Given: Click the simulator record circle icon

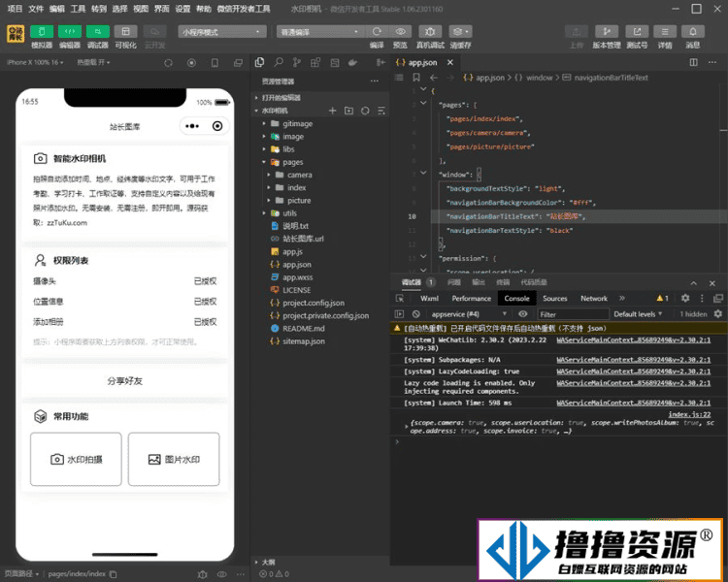Looking at the screenshot, I should pos(191,63).
